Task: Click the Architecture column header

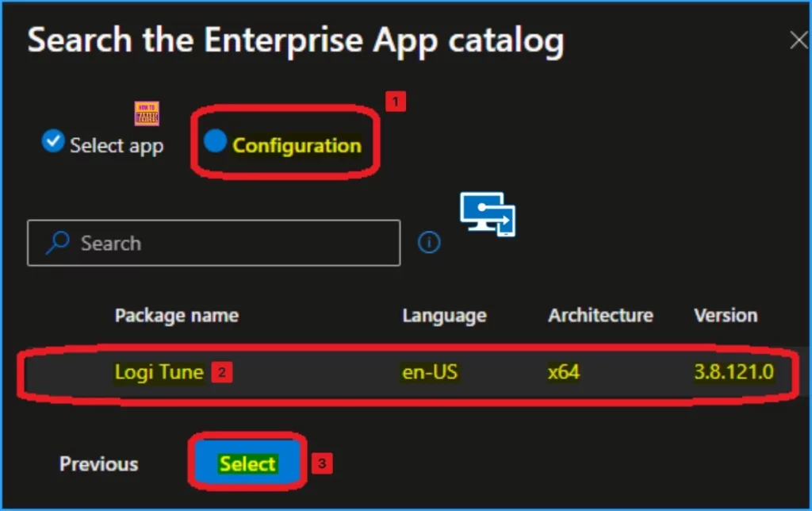Action: (x=601, y=315)
